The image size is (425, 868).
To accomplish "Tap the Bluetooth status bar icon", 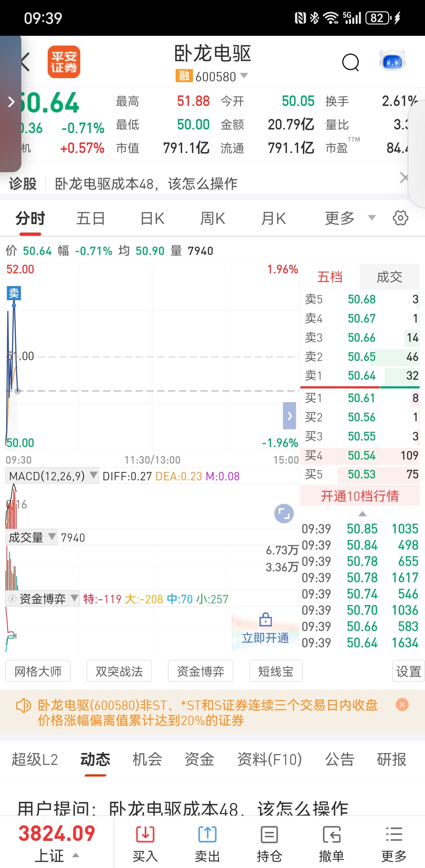I will tap(315, 18).
